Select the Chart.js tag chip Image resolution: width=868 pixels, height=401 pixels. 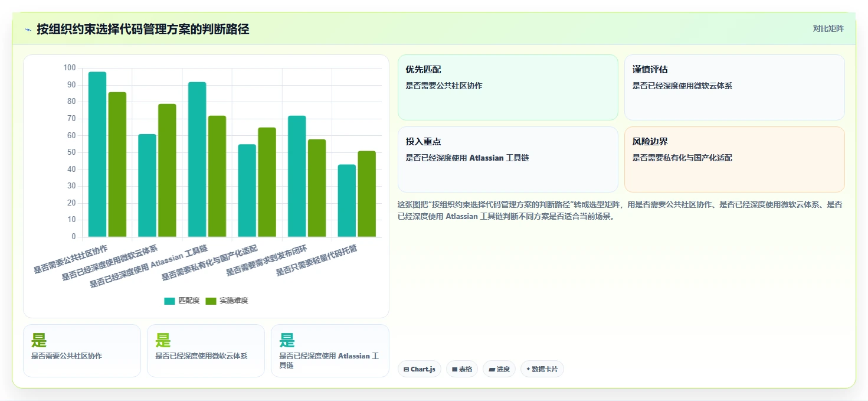point(420,369)
